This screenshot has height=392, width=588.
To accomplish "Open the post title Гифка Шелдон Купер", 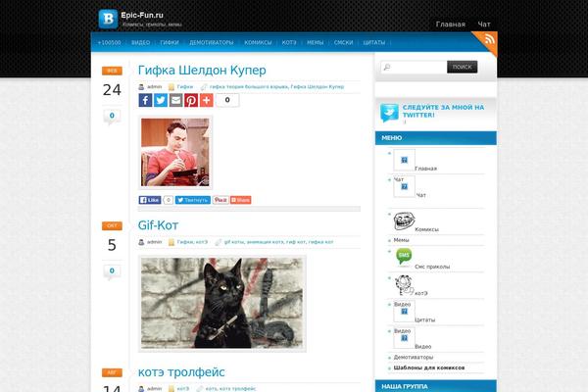I will click(x=202, y=71).
